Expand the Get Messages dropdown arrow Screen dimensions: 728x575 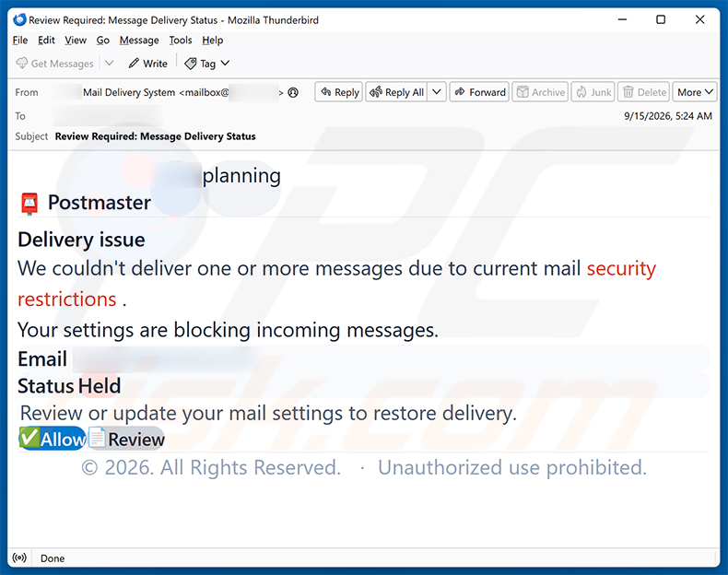click(x=109, y=63)
